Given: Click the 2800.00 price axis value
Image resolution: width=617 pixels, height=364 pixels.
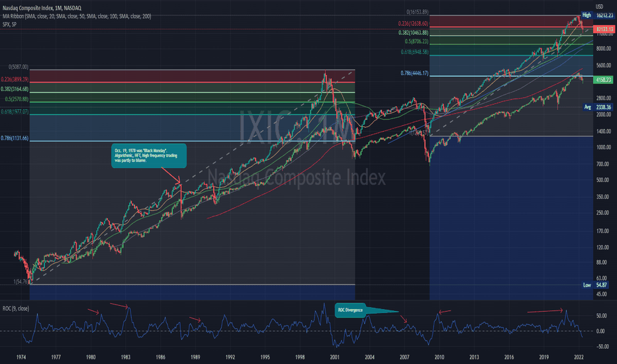Looking at the screenshot, I should [604, 98].
